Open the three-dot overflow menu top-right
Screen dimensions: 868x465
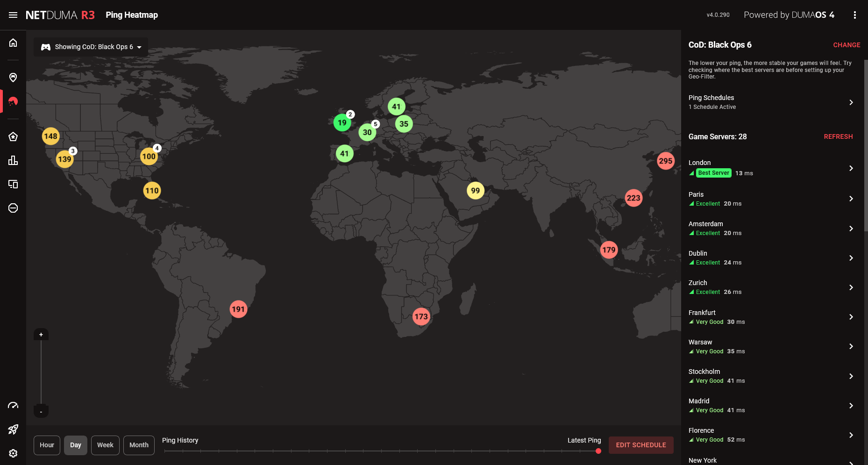tap(855, 14)
